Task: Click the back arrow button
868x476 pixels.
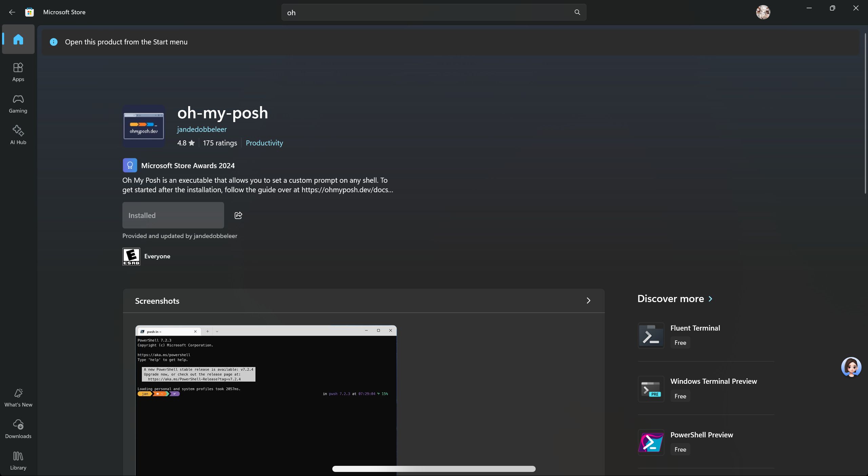Action: pyautogui.click(x=12, y=12)
